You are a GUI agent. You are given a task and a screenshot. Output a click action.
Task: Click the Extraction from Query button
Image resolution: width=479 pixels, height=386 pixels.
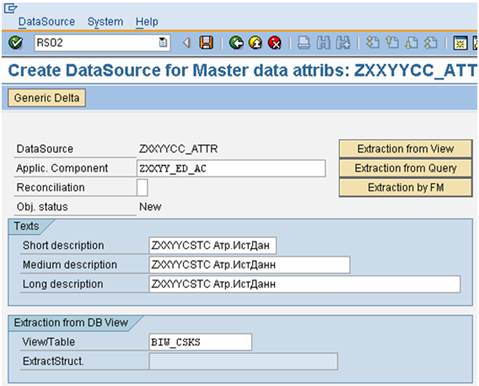click(x=406, y=168)
